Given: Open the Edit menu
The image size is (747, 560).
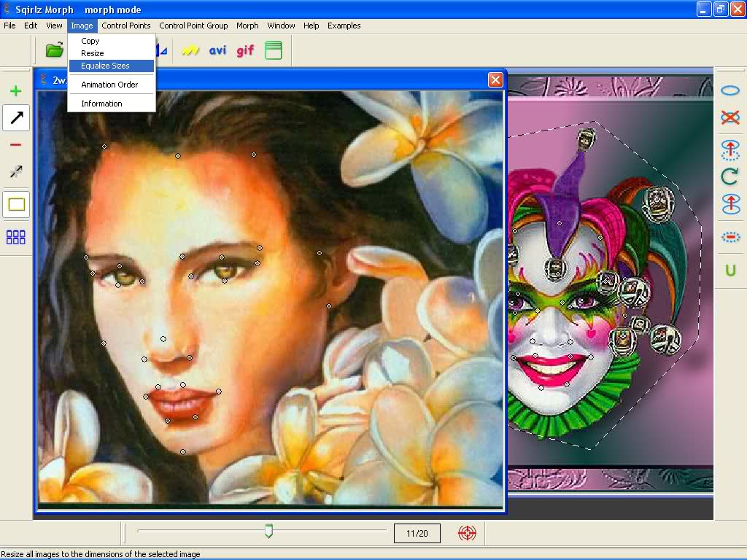Looking at the screenshot, I should (31, 26).
